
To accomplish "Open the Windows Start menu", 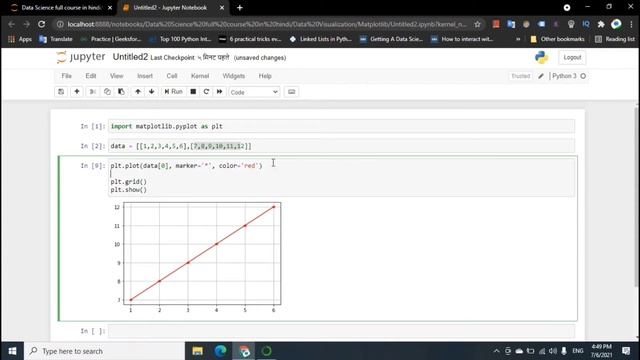I will coord(12,351).
